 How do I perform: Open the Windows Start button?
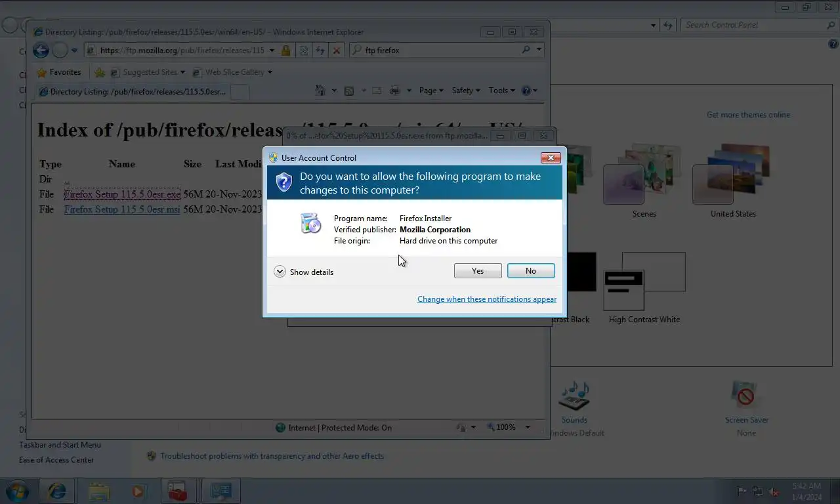(x=18, y=490)
